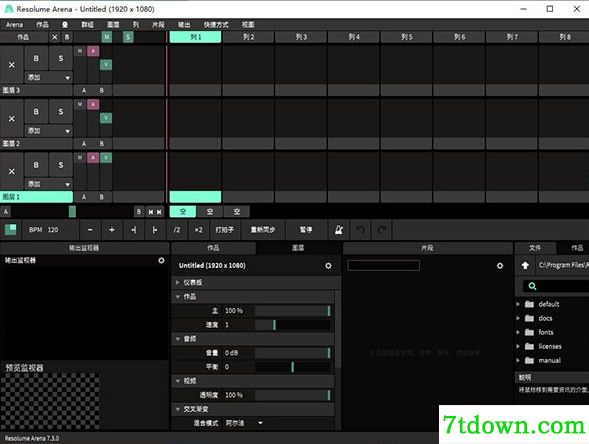
Task: Open clip panel settings gear
Action: tap(500, 266)
